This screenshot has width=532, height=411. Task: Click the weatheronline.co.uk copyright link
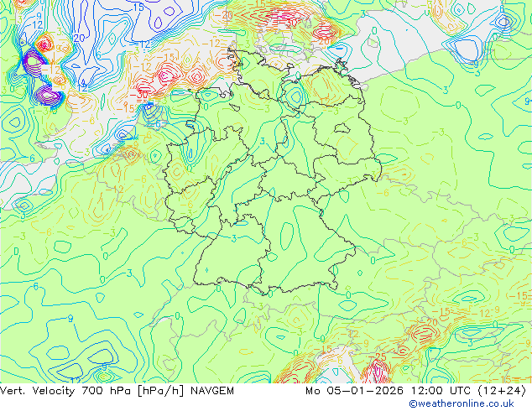click(462, 403)
